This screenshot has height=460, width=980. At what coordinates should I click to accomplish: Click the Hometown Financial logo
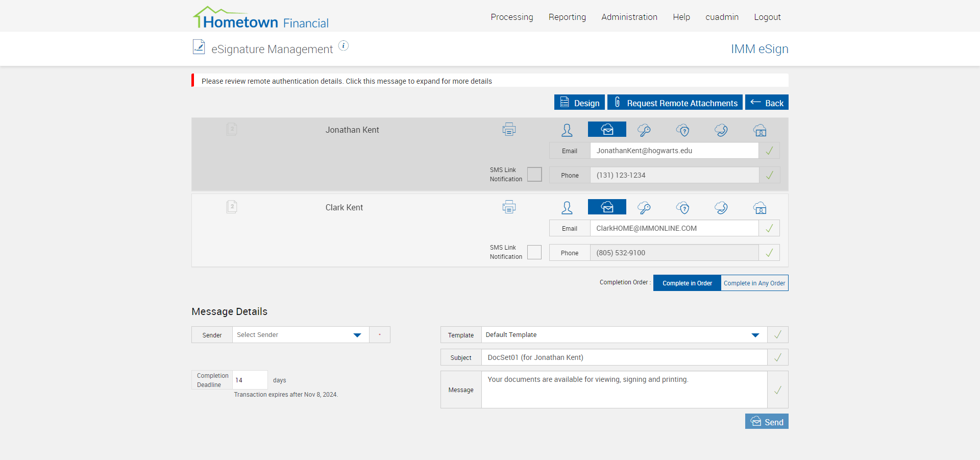(260, 18)
